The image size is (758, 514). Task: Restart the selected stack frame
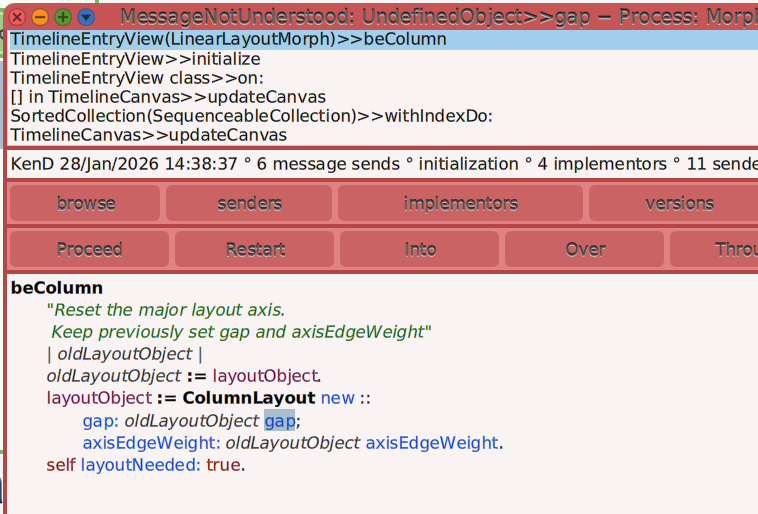[255, 249]
